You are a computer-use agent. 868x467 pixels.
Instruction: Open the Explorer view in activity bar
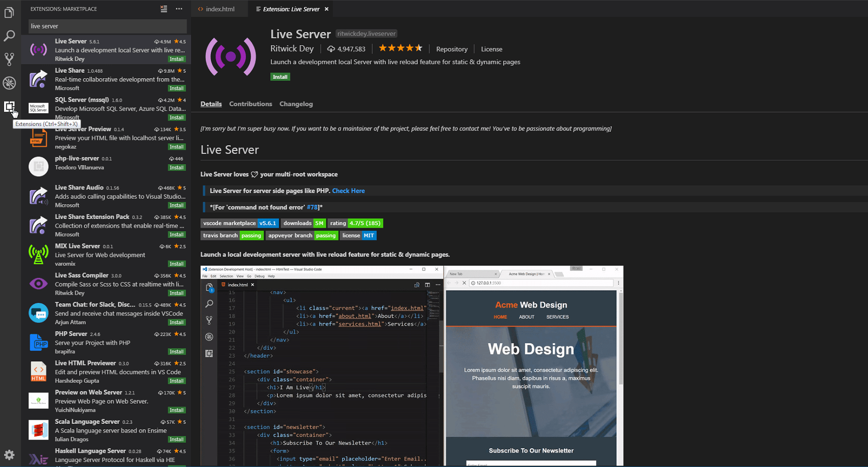9,13
